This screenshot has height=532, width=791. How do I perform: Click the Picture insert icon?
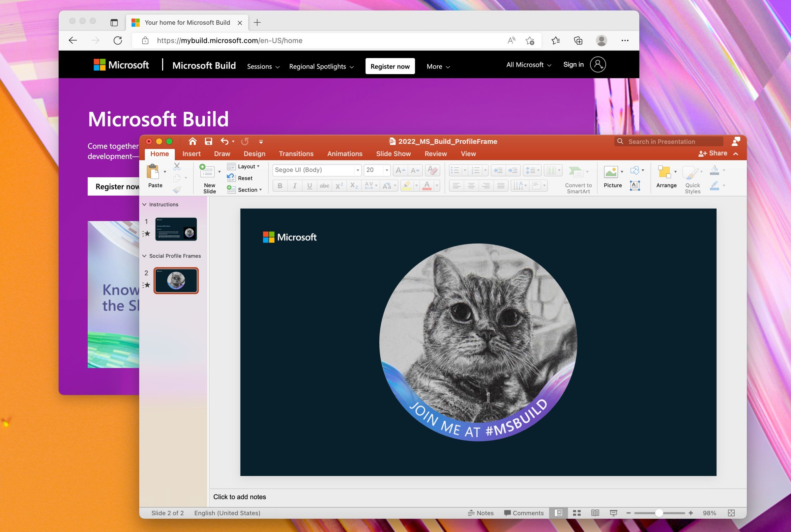tap(610, 172)
